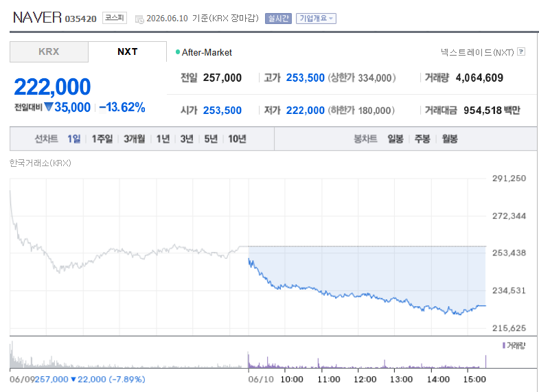Show the 월봉 monthly candle chart
This screenshot has height=392, width=539.
(450, 139)
